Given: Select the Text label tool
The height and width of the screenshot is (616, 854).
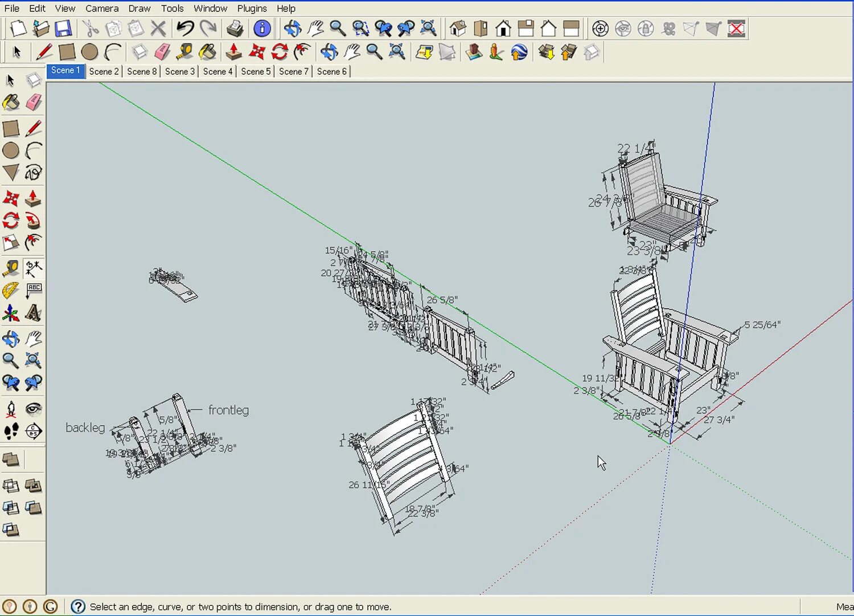Looking at the screenshot, I should point(34,290).
